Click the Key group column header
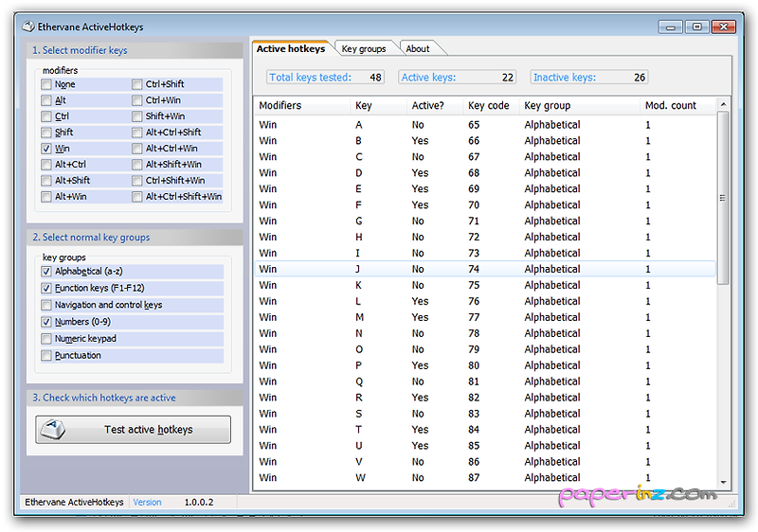The width and height of the screenshot is (758, 532). point(580,105)
